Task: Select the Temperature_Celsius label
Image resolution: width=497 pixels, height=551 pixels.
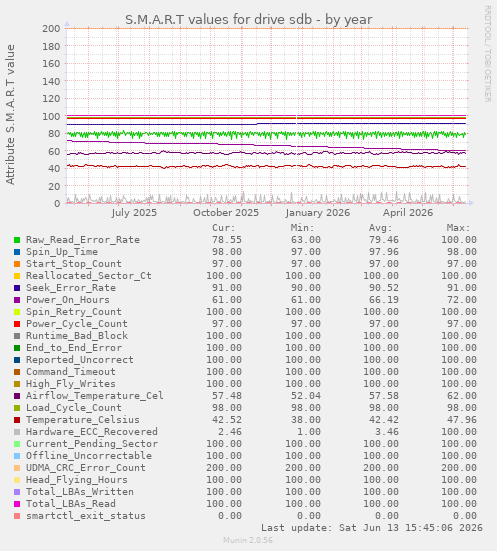Action: point(83,420)
